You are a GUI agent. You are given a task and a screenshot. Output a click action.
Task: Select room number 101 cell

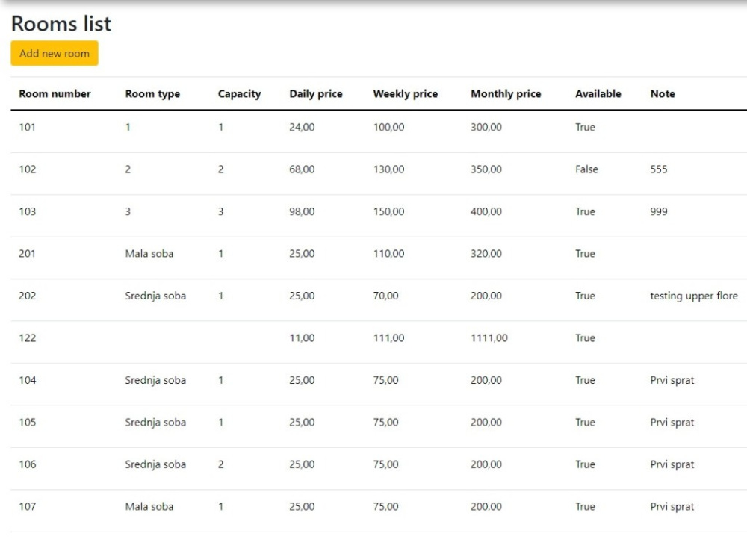click(x=27, y=127)
